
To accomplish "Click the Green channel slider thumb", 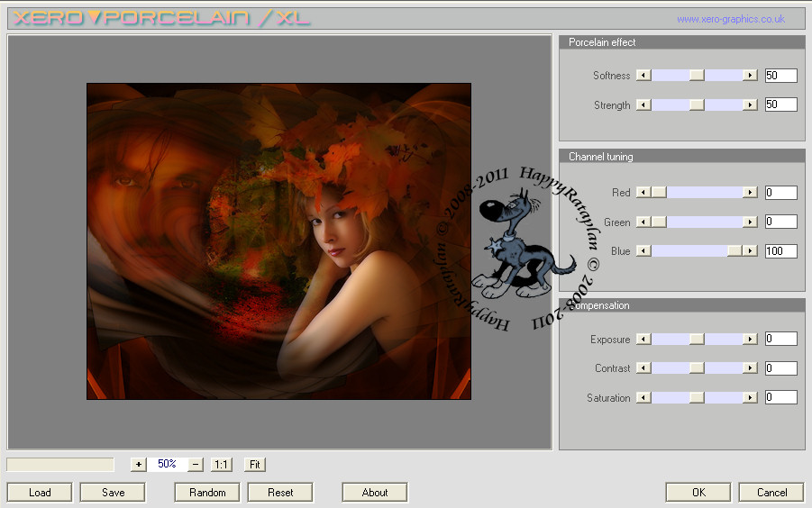I will pos(659,222).
